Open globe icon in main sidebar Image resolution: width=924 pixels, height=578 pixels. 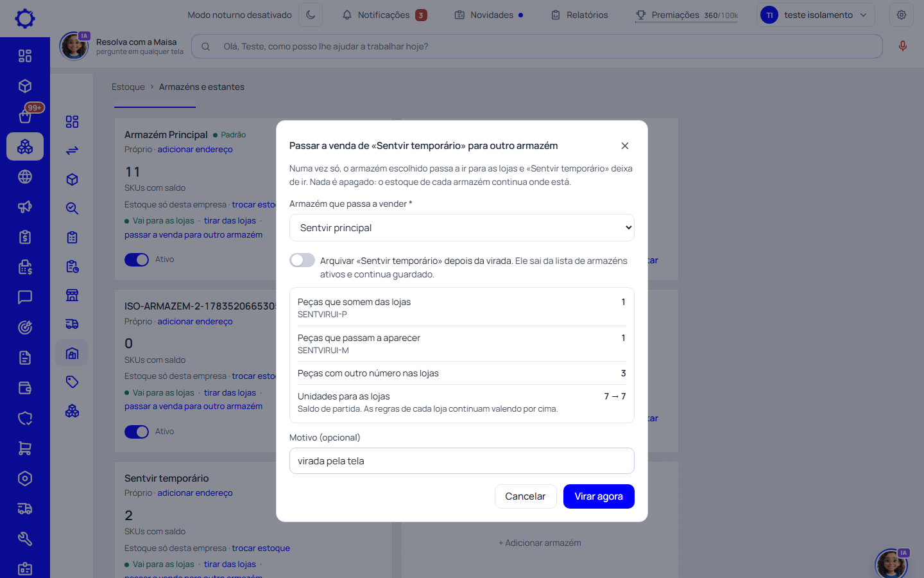click(25, 177)
